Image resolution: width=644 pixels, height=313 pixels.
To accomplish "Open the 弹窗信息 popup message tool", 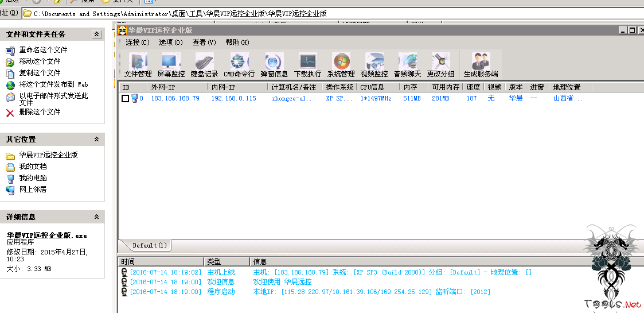I will 274,65.
